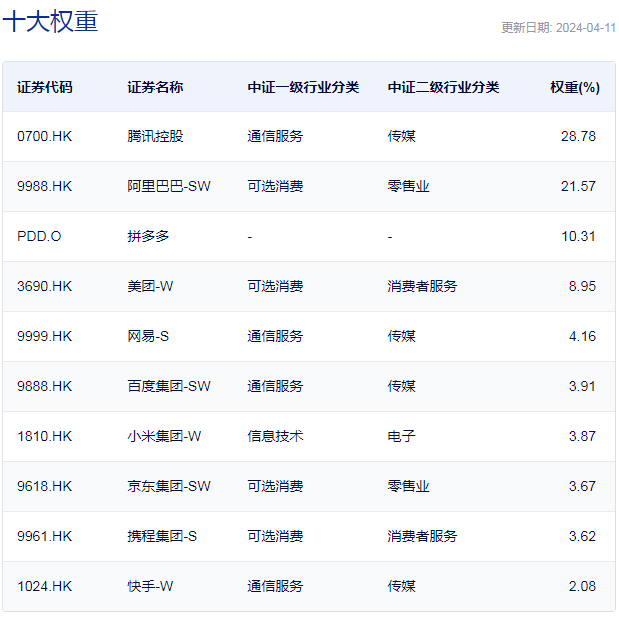Select the name 拼多多
Screen dimensions: 619x619
point(148,236)
